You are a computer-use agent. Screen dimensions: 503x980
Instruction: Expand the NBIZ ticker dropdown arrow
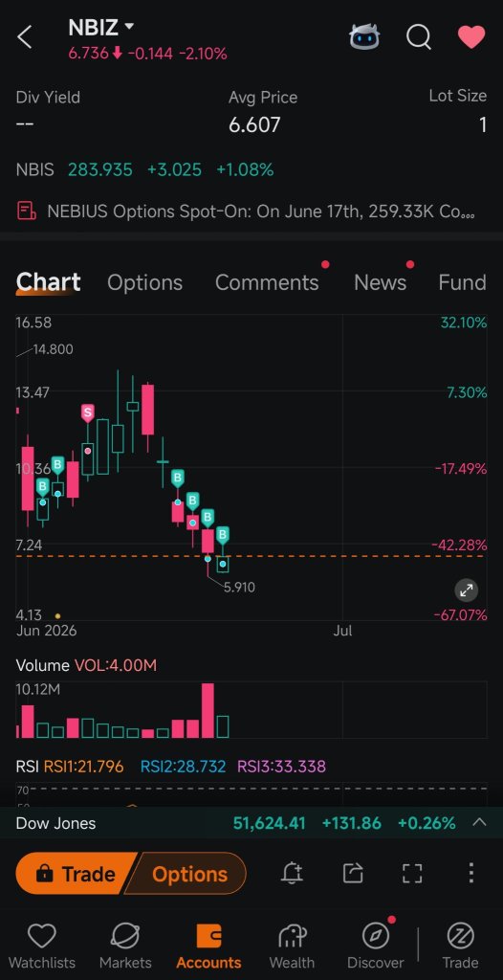[129, 27]
